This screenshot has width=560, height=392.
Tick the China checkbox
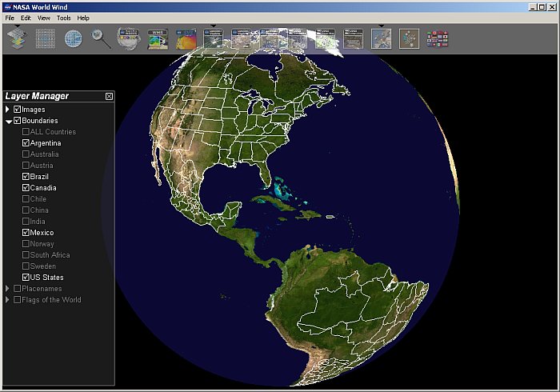[26, 210]
